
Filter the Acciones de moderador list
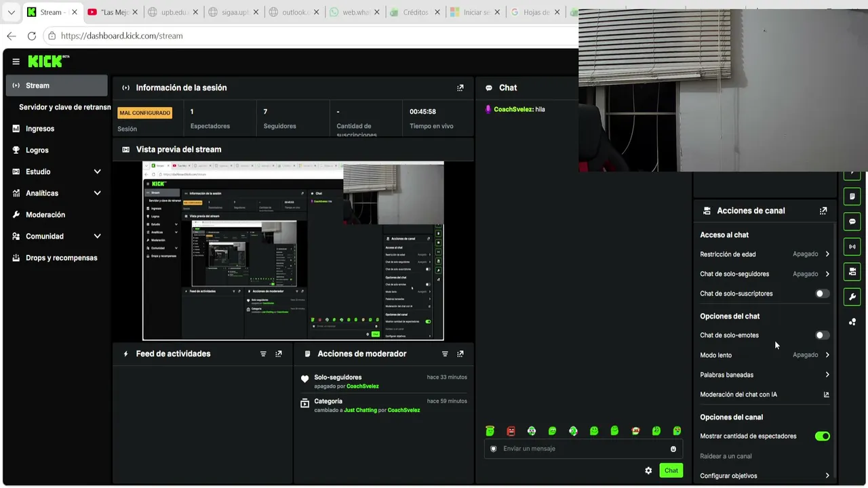445,354
